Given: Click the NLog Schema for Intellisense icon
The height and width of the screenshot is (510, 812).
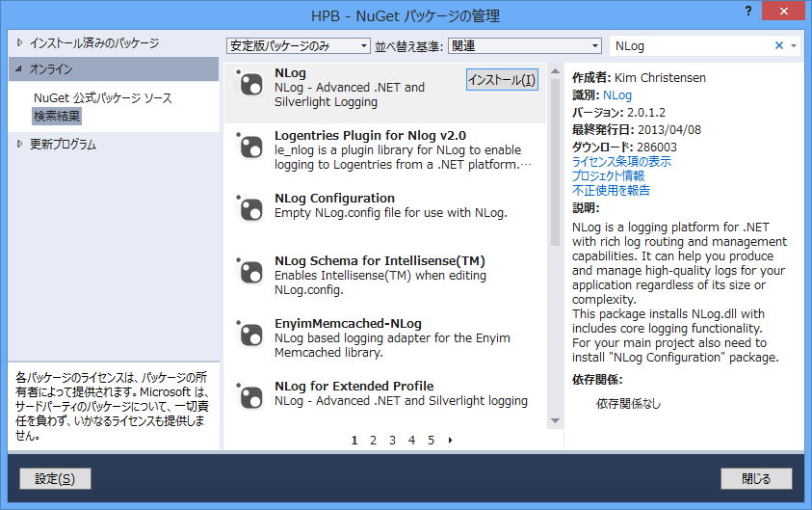Looking at the screenshot, I should click(250, 271).
